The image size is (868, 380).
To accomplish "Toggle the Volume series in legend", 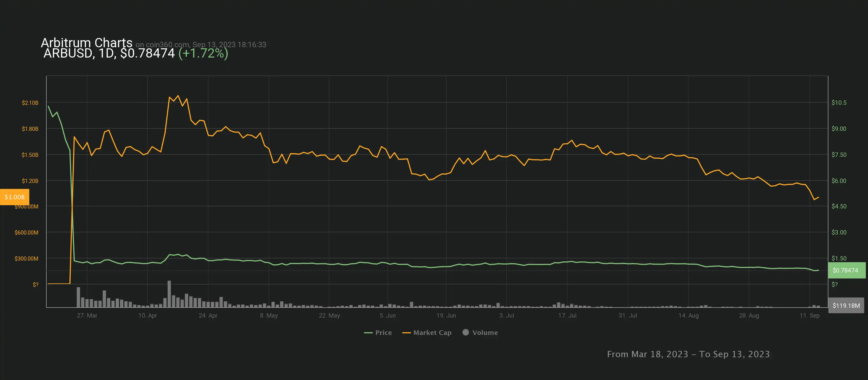I will [x=480, y=332].
